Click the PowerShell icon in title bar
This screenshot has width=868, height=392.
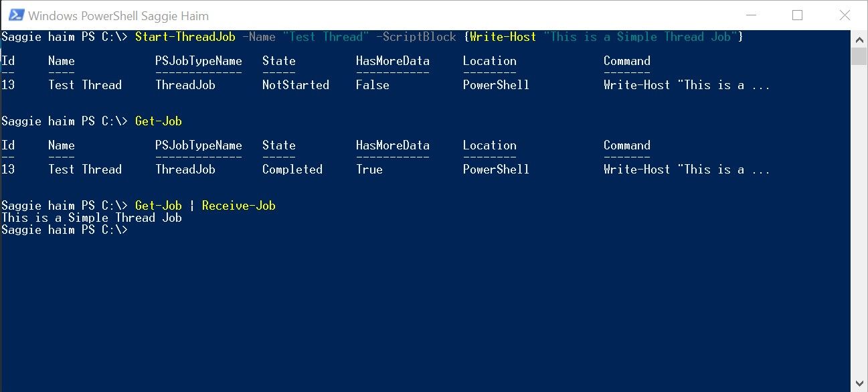coord(15,15)
